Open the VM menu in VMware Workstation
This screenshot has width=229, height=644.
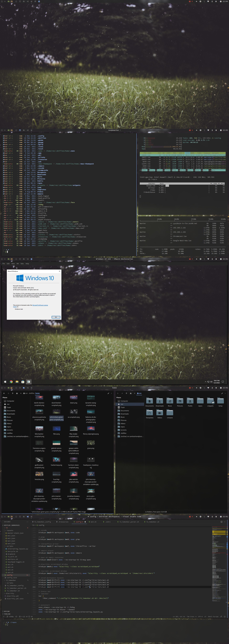click(18, 263)
